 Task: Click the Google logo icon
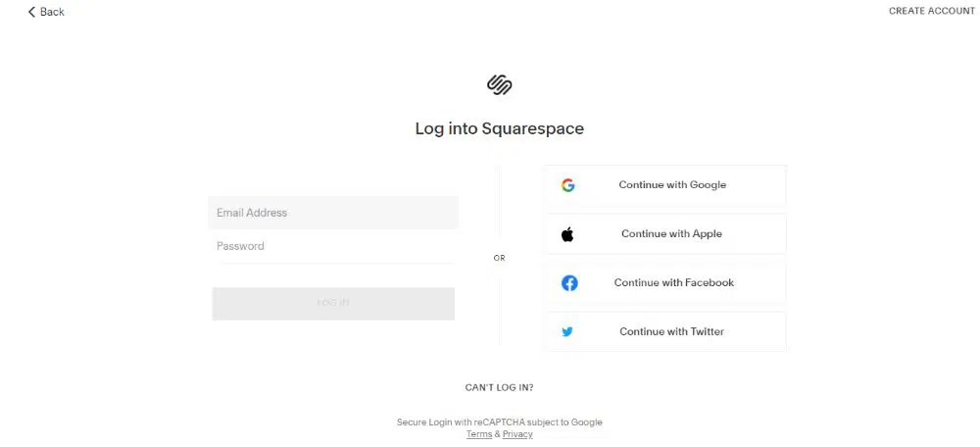click(x=567, y=185)
